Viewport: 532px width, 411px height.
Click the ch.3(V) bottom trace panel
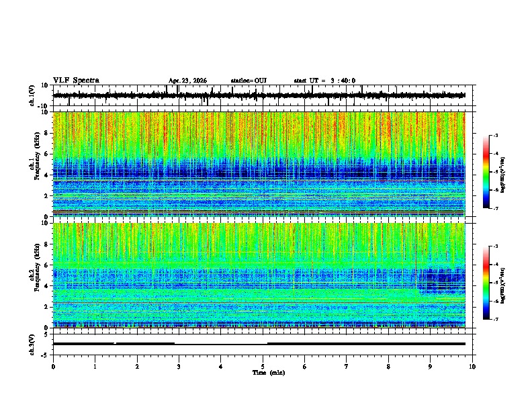pos(259,345)
